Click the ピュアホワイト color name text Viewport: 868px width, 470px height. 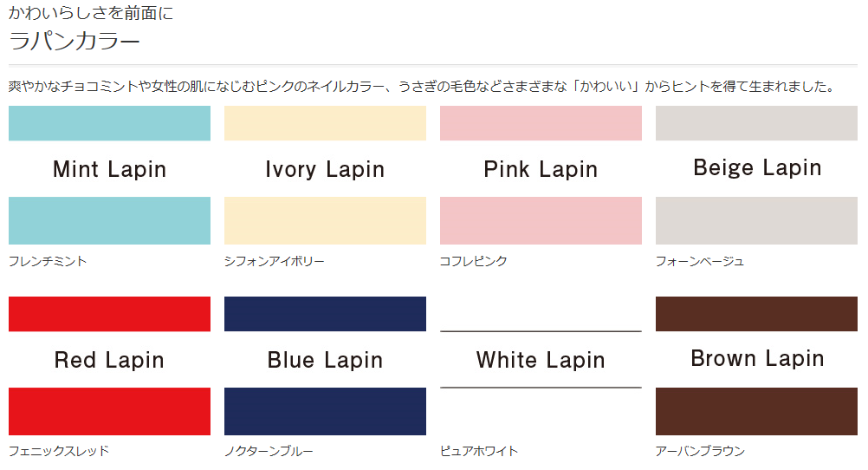479,451
